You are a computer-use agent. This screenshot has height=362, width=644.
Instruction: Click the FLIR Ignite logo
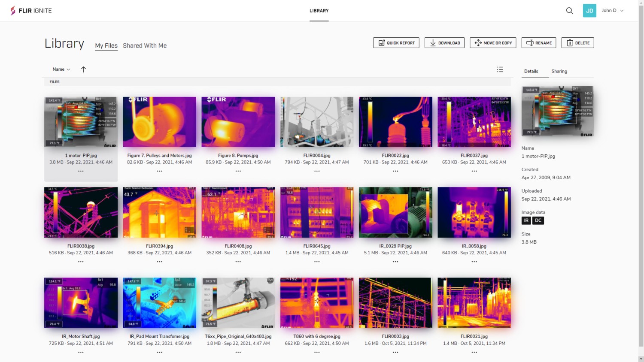pyautogui.click(x=31, y=11)
